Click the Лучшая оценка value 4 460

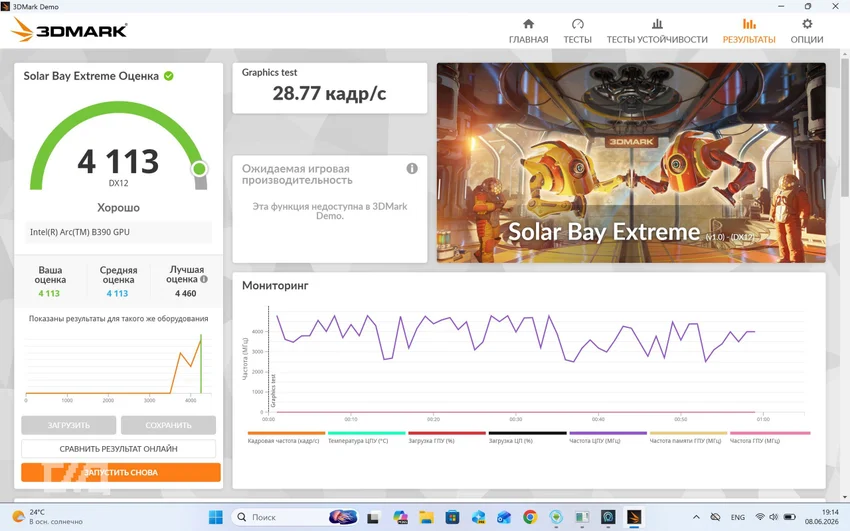tap(185, 294)
